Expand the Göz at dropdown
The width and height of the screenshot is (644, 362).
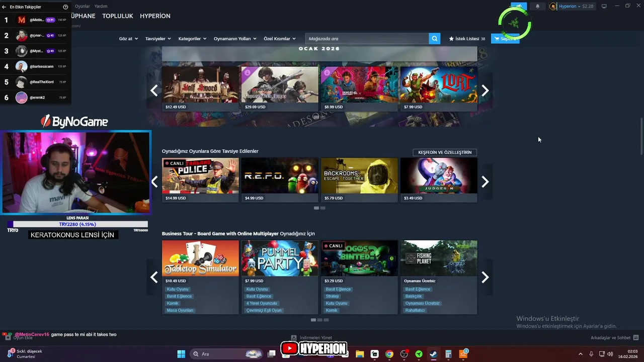(128, 39)
